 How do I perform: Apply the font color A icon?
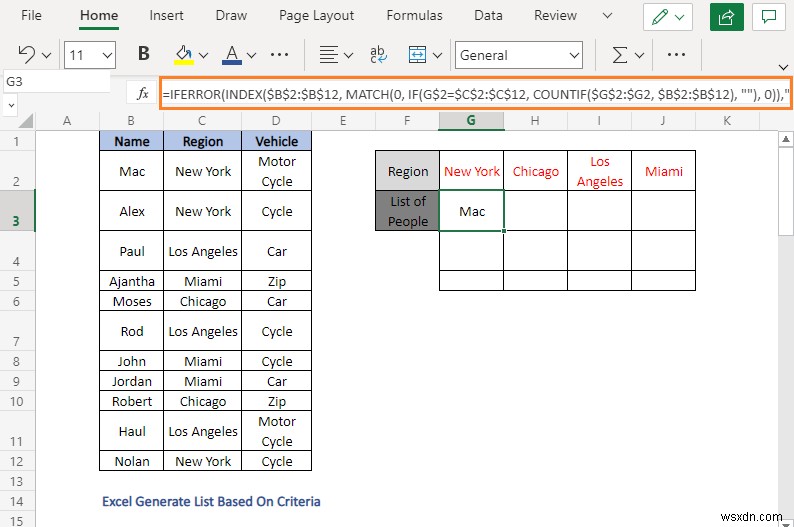click(232, 55)
